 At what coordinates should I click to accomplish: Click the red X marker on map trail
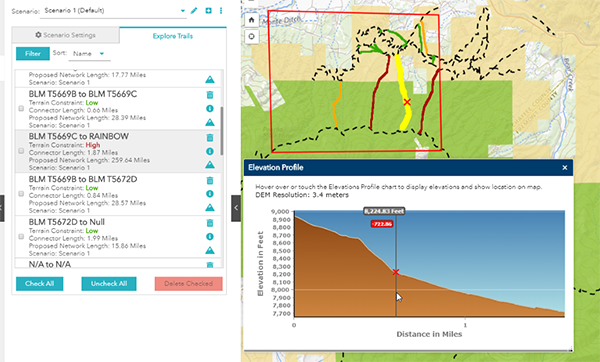(x=407, y=102)
